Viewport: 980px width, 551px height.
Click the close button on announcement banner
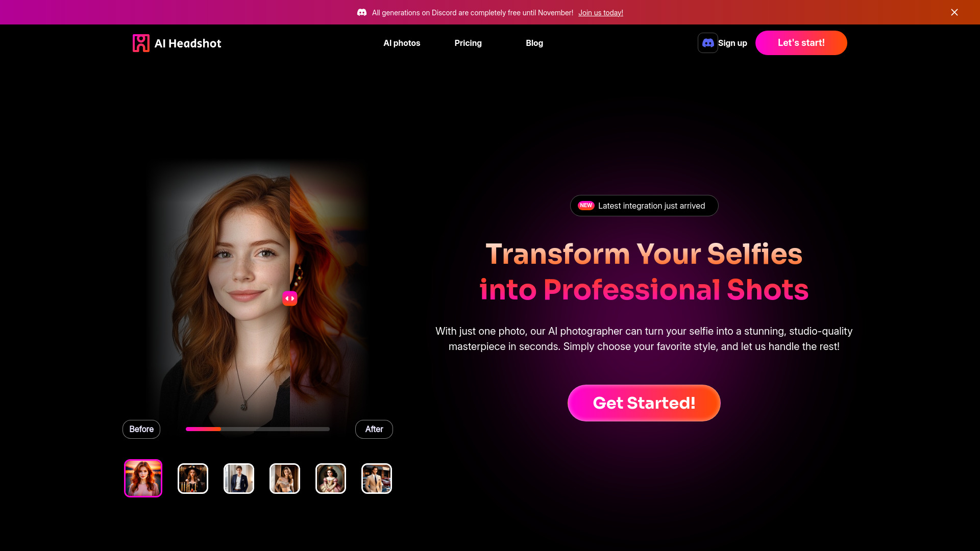(x=954, y=12)
